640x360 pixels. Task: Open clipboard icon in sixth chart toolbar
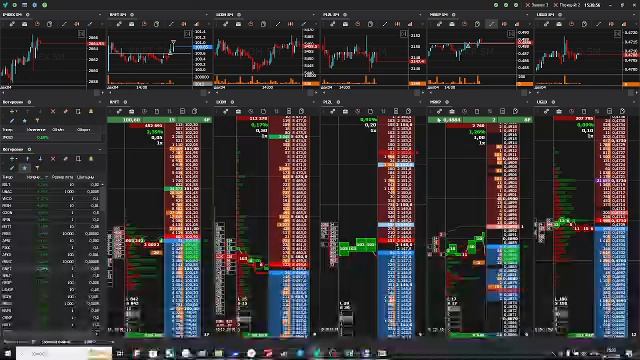(584, 24)
